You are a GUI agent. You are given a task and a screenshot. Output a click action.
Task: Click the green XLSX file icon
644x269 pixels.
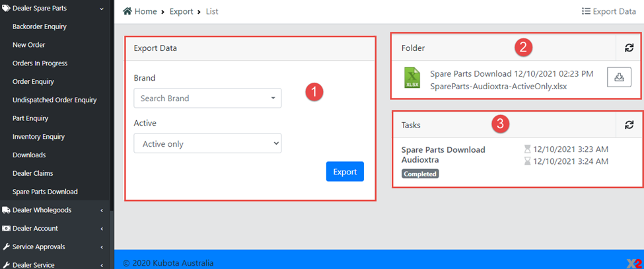click(x=413, y=77)
